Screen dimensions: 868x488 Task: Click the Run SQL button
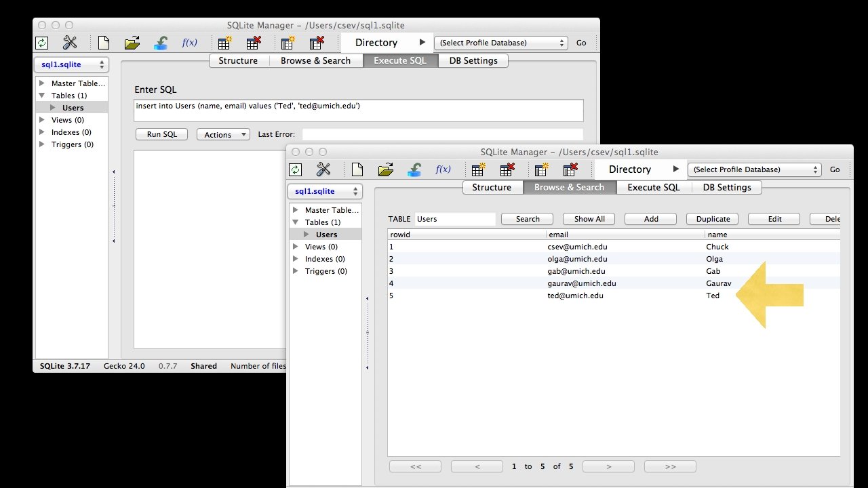161,134
